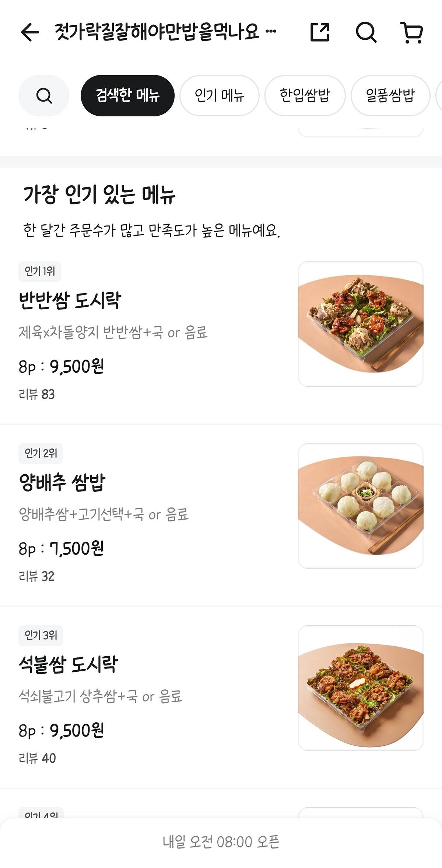Tap the 석불쌈 도시락 food photo

361,688
